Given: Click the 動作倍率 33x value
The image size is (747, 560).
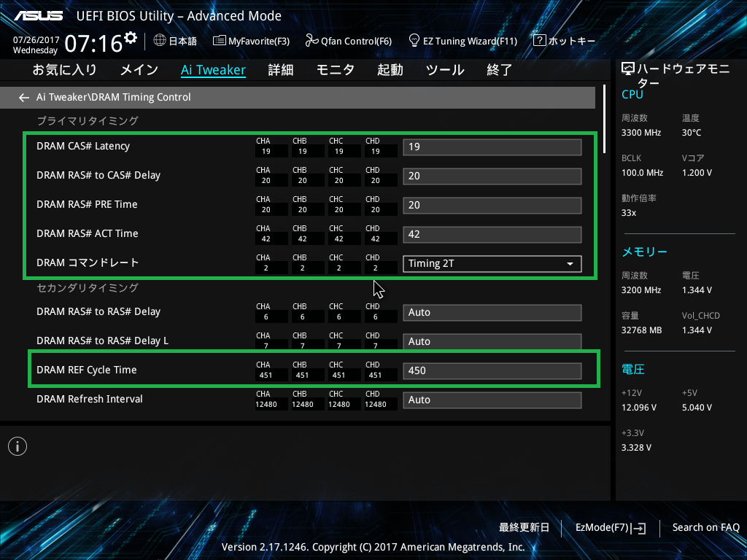Looking at the screenshot, I should pyautogui.click(x=629, y=213).
